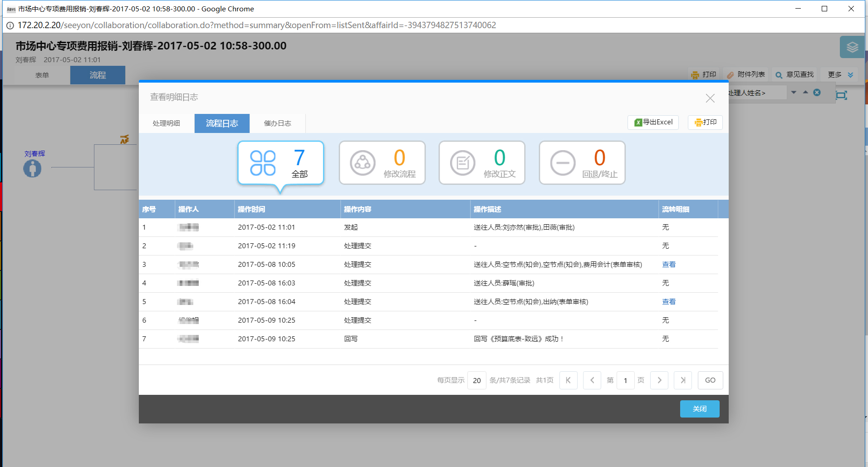Open 附件列表 in the background toolbar
868x467 pixels.
pyautogui.click(x=746, y=74)
